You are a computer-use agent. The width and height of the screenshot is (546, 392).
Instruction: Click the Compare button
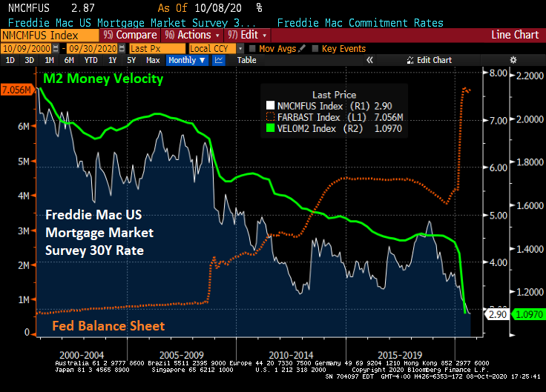coord(131,35)
